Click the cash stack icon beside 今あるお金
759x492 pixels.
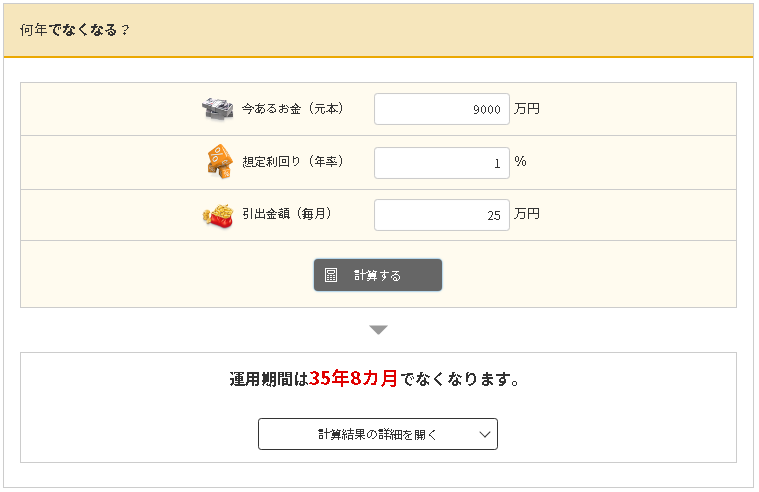[x=218, y=109]
